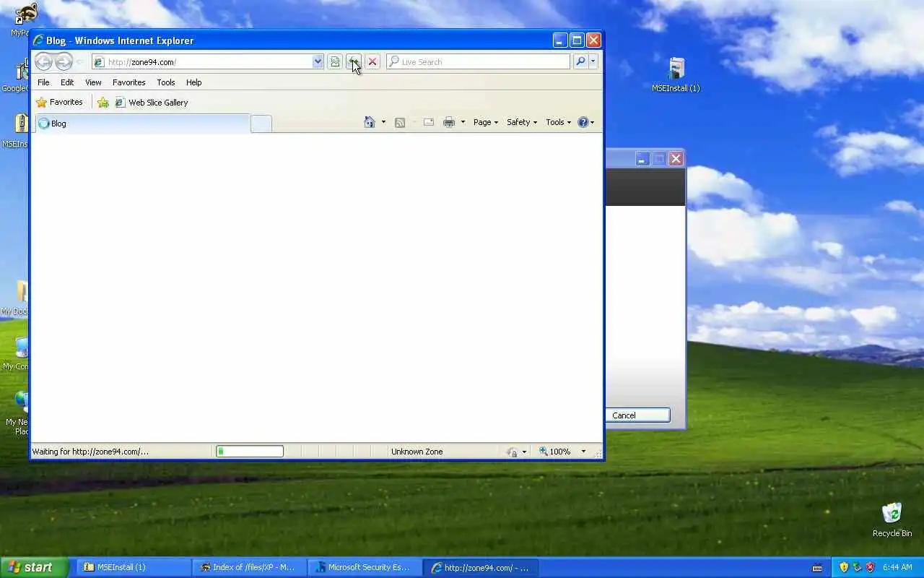Open the Favorites menu in menu bar

[129, 82]
